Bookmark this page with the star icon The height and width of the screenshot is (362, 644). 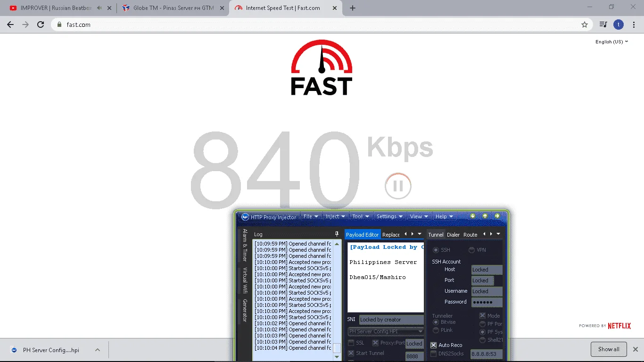click(585, 25)
